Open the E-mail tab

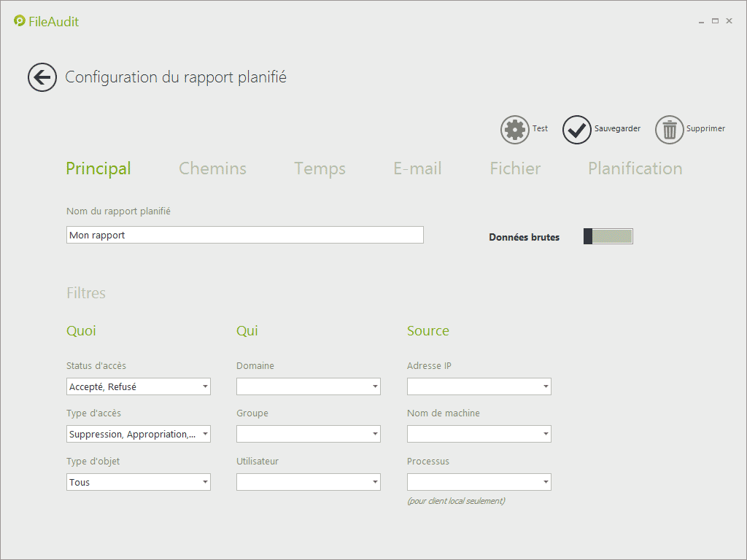pos(417,168)
